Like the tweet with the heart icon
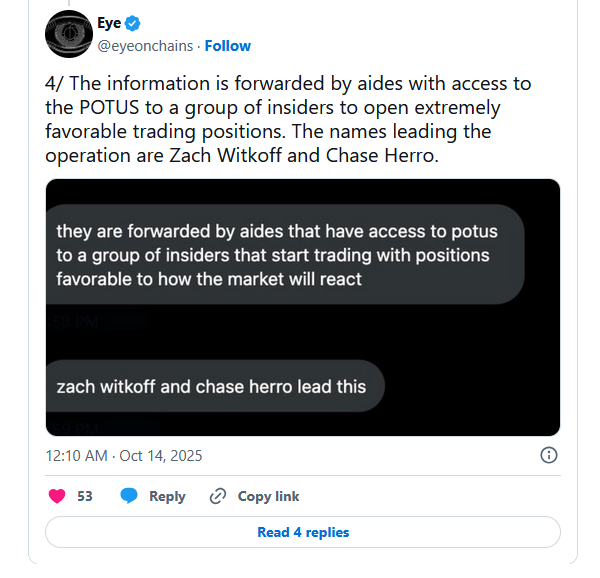600x578 pixels. coord(57,496)
